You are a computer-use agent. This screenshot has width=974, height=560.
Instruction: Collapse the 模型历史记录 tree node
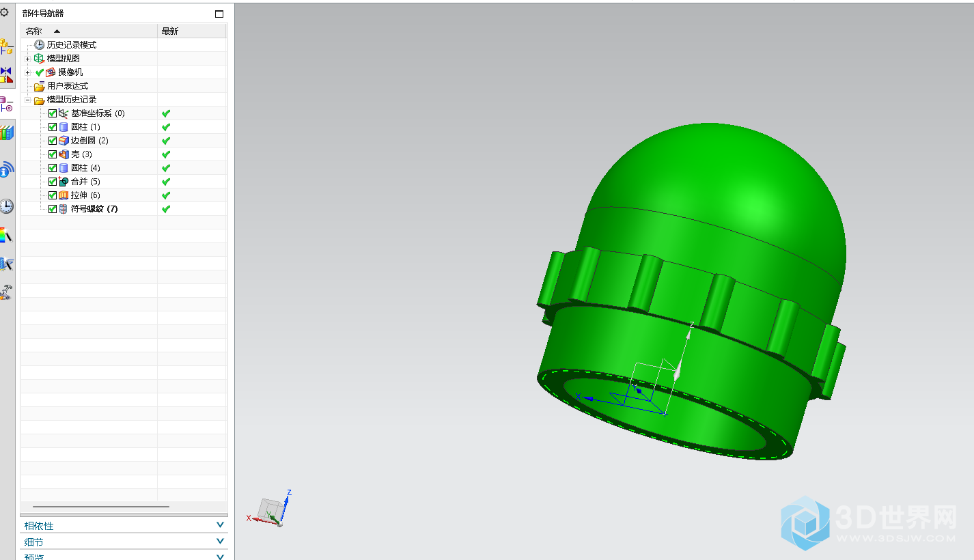[x=28, y=100]
